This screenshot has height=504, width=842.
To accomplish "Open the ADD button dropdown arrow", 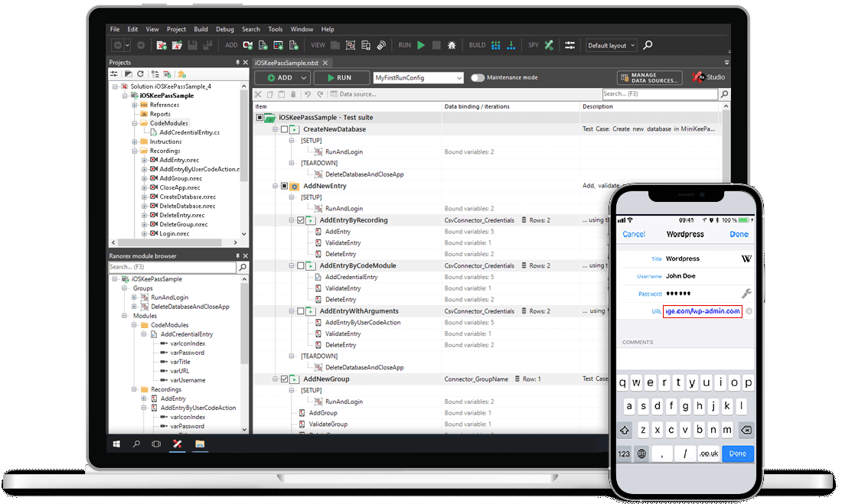I will click(303, 78).
